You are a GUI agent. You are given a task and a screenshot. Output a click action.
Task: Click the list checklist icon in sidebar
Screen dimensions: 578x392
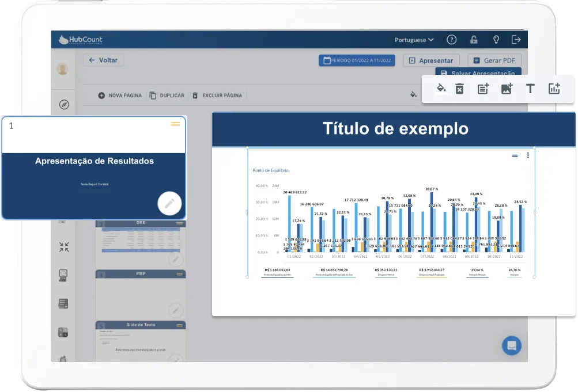point(63,304)
